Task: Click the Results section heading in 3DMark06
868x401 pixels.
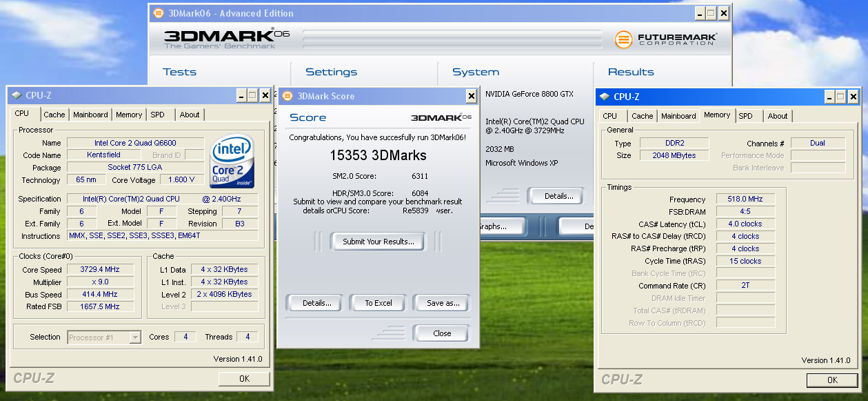Action: (x=631, y=72)
